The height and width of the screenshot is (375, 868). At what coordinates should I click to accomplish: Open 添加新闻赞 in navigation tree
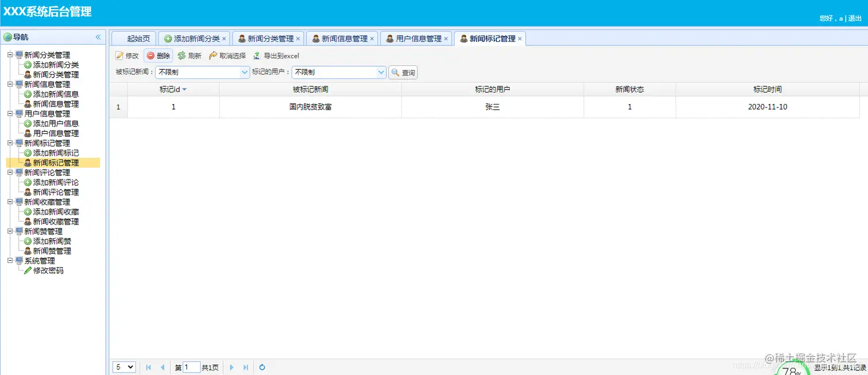[x=52, y=241]
